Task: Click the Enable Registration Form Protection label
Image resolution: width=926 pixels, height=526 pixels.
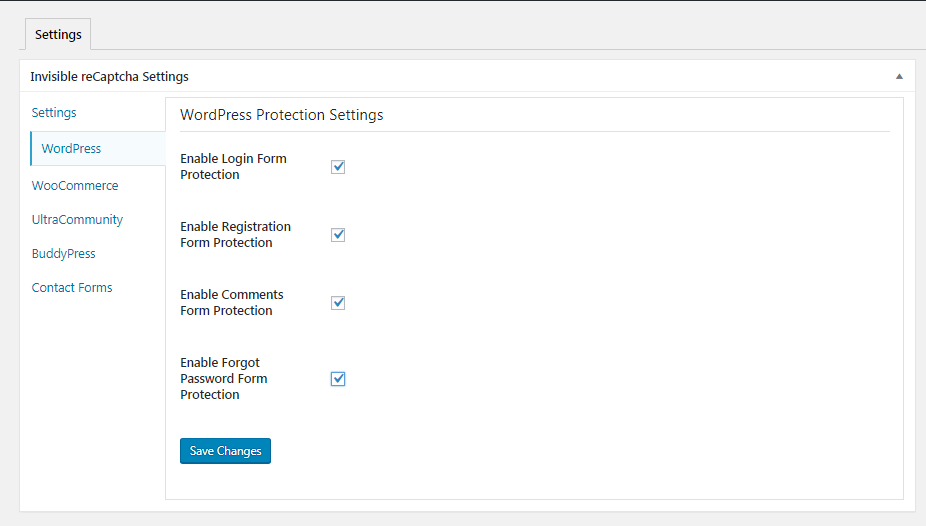Action: [236, 234]
